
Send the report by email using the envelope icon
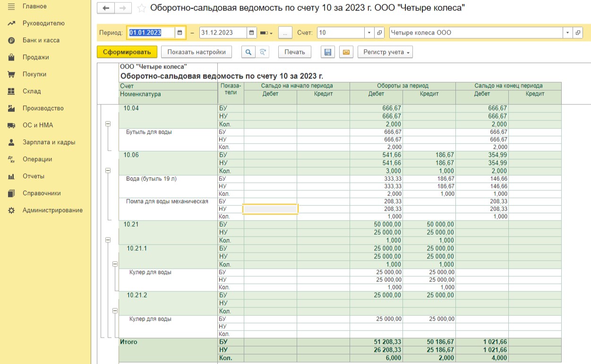346,52
